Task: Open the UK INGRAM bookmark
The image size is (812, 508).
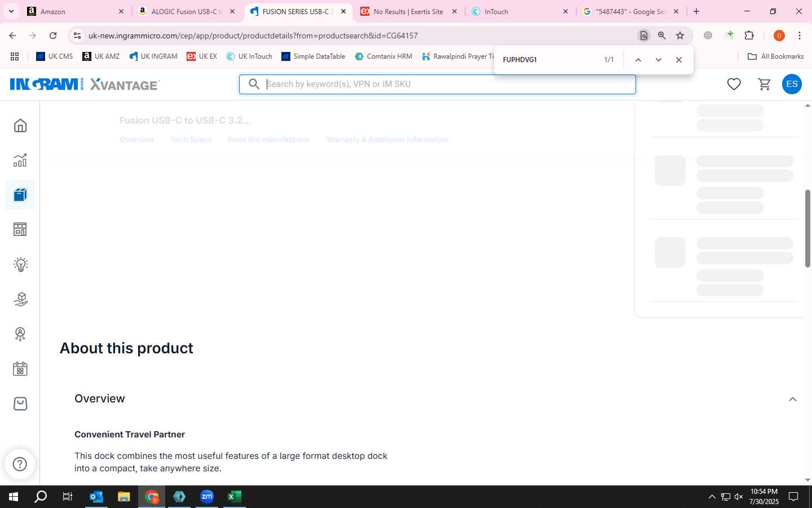Action: 153,56
